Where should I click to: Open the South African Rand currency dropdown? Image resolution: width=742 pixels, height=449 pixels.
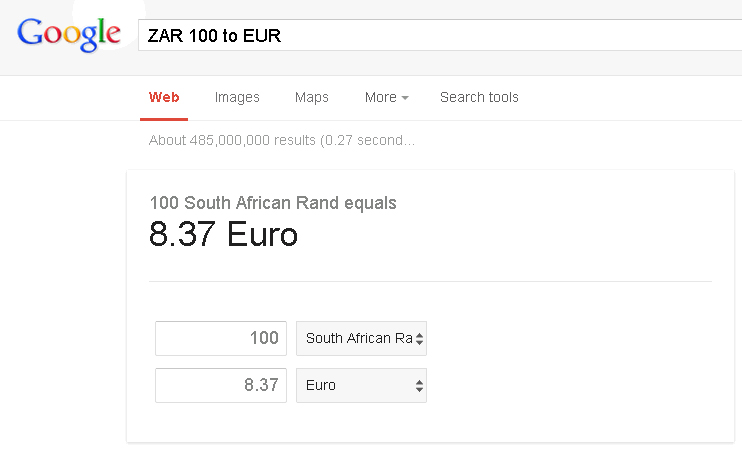coord(358,338)
